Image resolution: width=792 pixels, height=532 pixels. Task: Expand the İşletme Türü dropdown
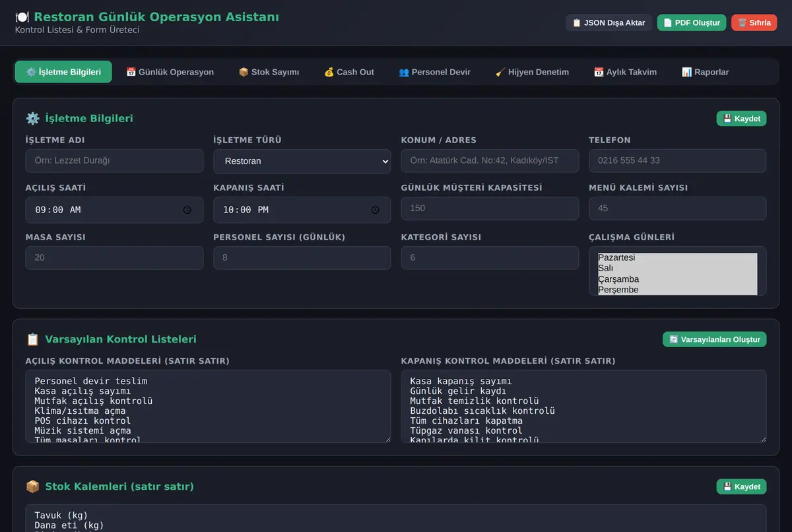[x=302, y=161]
